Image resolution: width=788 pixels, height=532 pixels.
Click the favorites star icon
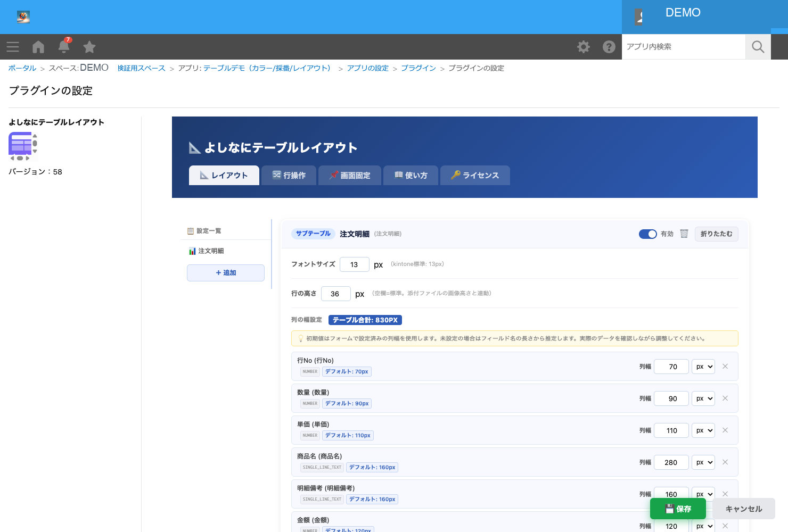(89, 47)
